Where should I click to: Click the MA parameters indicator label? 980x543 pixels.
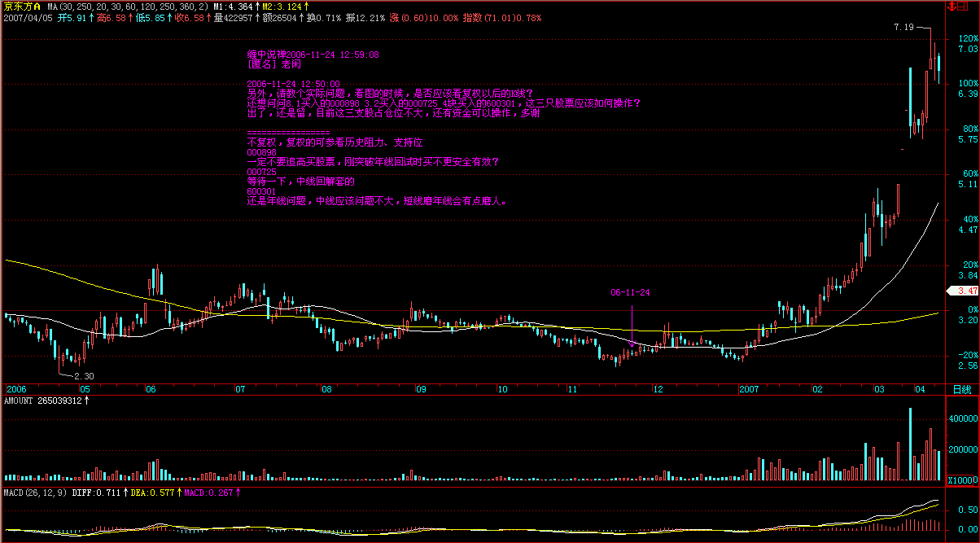pos(126,6)
